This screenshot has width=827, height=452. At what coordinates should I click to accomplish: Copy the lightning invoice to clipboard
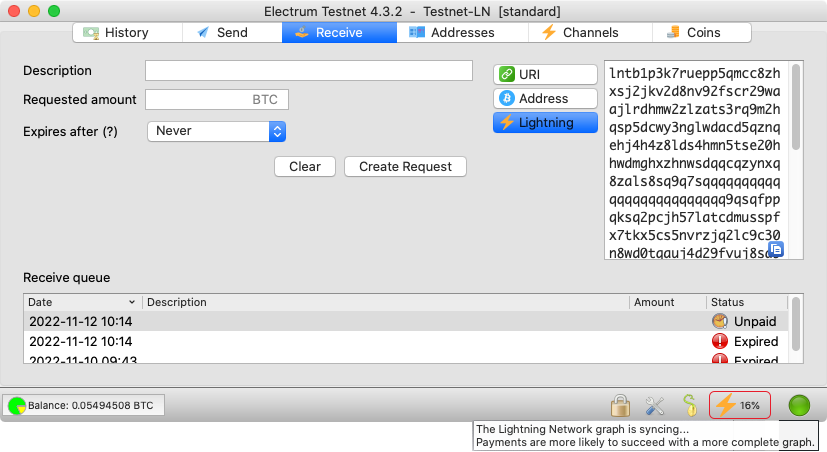(776, 249)
